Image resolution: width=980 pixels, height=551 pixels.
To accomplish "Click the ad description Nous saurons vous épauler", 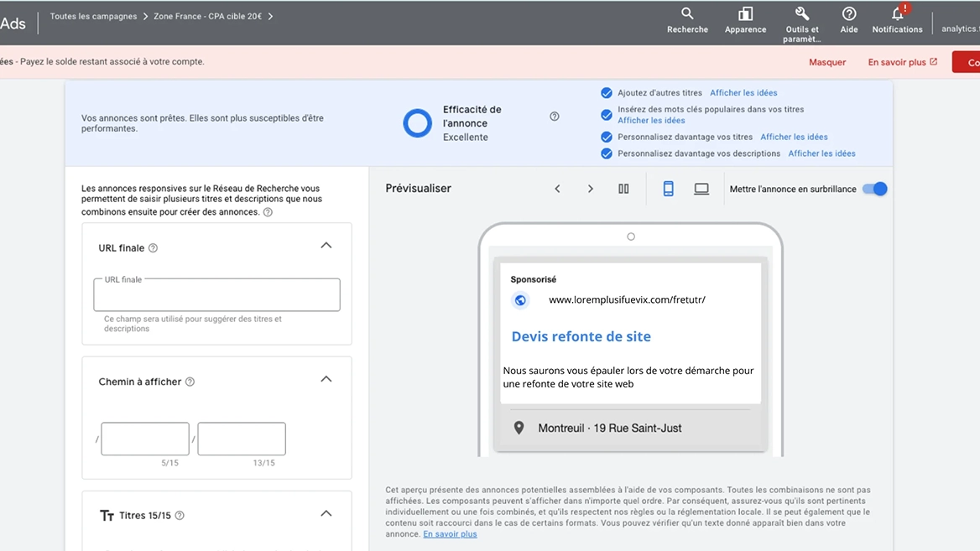I will [628, 377].
